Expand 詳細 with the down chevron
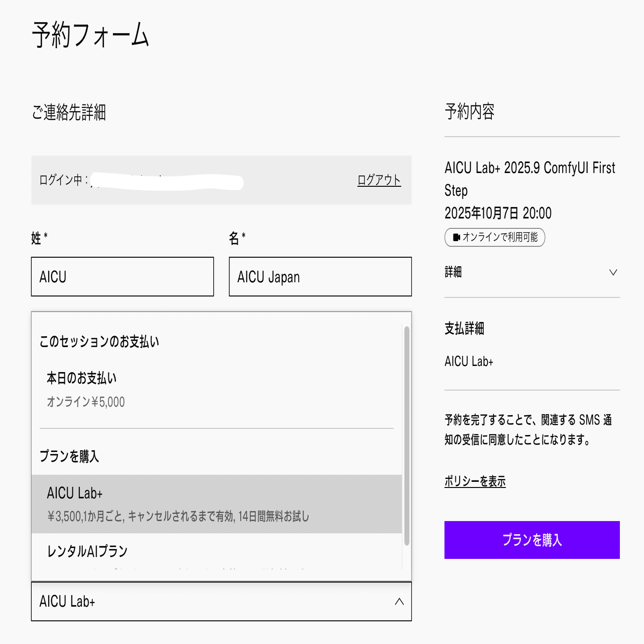Viewport: 644px width, 644px height. pyautogui.click(x=613, y=272)
